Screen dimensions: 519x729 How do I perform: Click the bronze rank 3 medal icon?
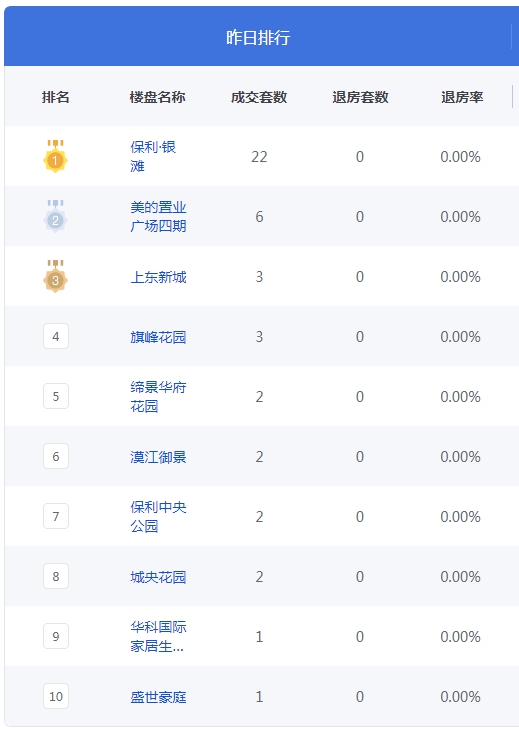[55, 276]
